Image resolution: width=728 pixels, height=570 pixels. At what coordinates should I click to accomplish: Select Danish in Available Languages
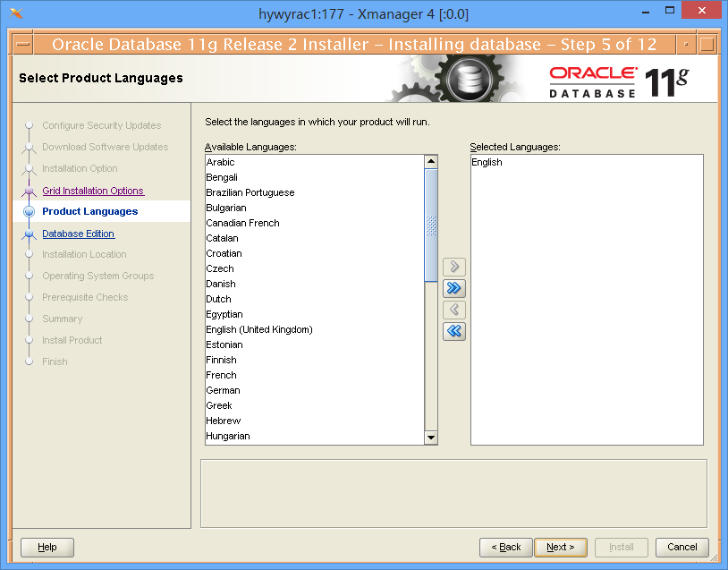coord(315,284)
